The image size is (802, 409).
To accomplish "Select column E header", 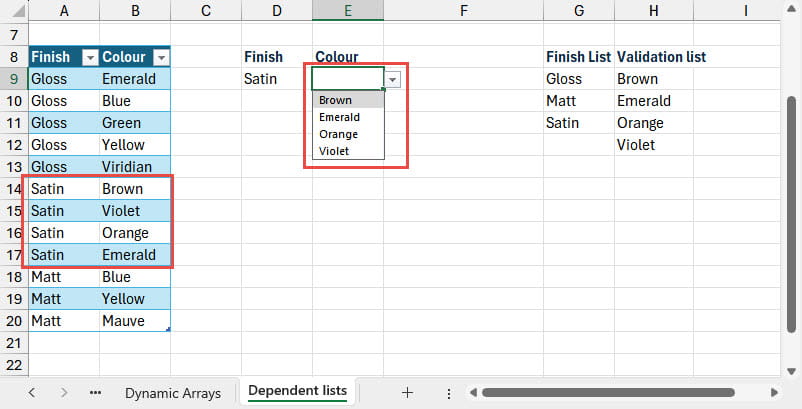I will tap(347, 10).
